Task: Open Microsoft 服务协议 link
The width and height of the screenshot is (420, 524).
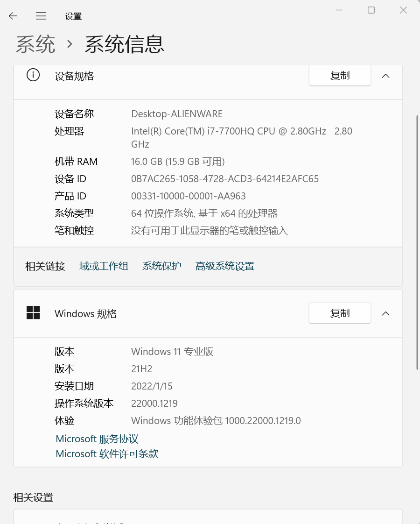Action: 97,439
